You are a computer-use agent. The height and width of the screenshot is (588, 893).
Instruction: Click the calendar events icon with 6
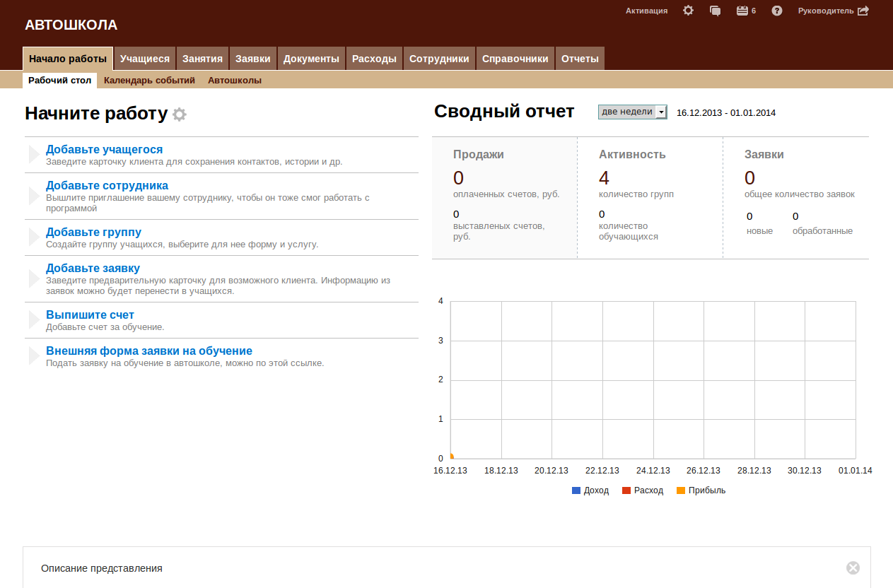[x=742, y=11]
